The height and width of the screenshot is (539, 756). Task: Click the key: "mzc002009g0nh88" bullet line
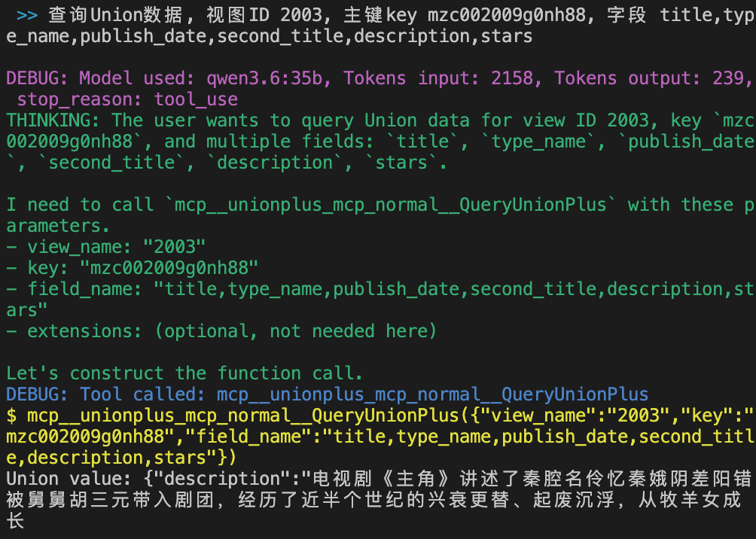point(132,268)
